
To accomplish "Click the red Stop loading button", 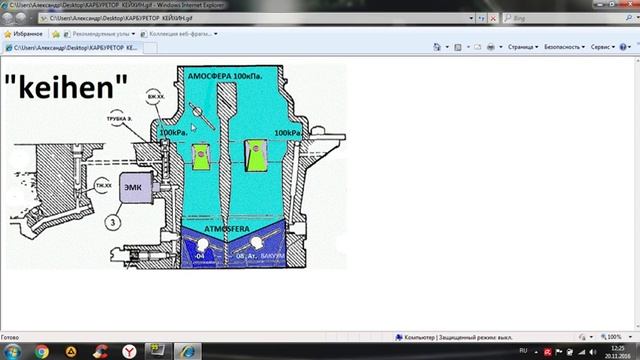I will [x=493, y=18].
